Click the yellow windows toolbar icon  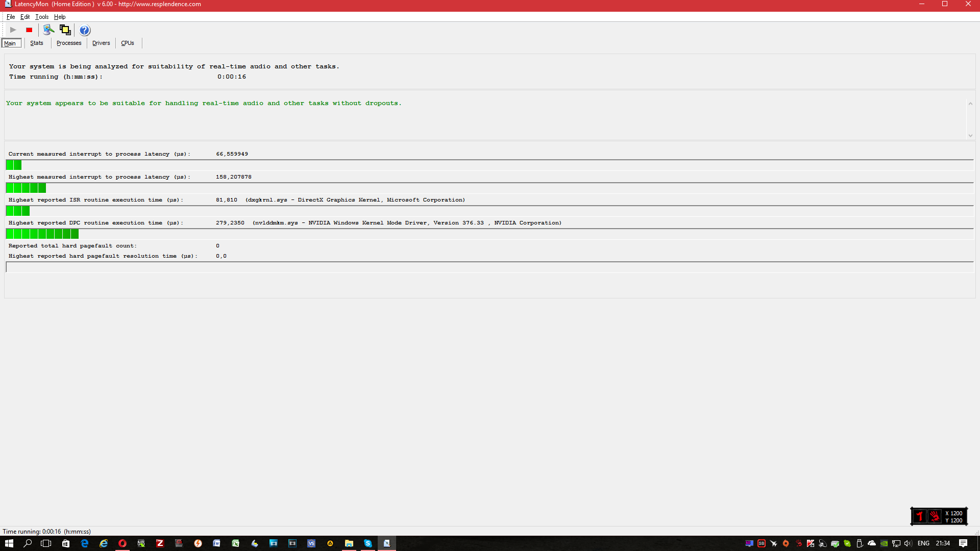tap(65, 30)
